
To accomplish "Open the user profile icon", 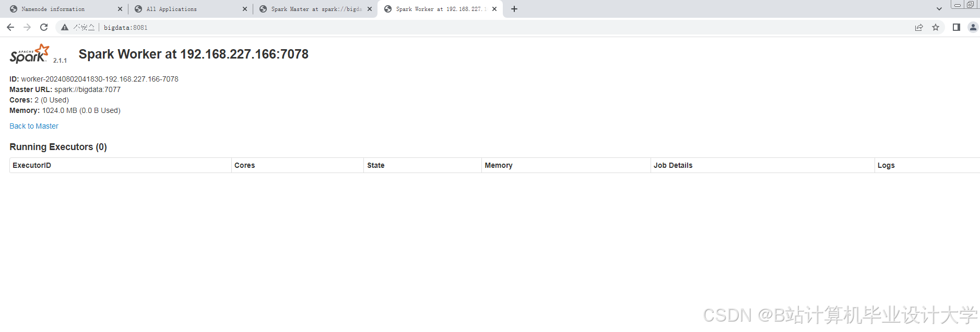I will coord(973,27).
